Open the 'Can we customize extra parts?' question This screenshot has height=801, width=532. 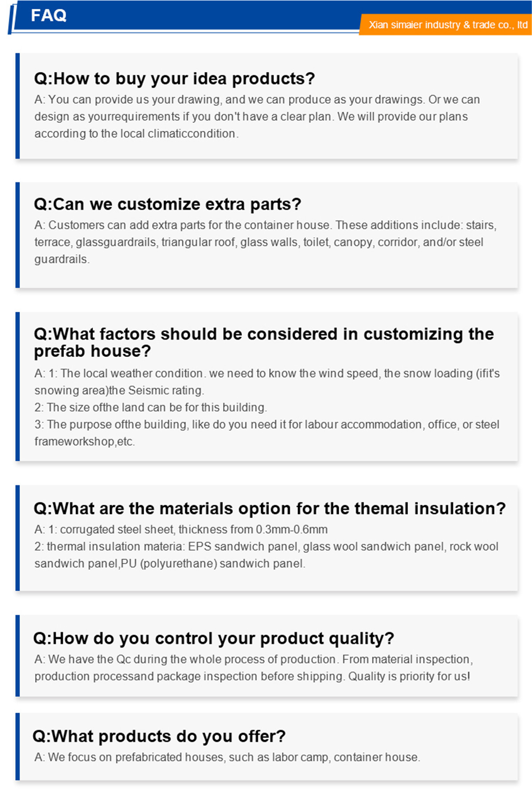click(x=168, y=204)
